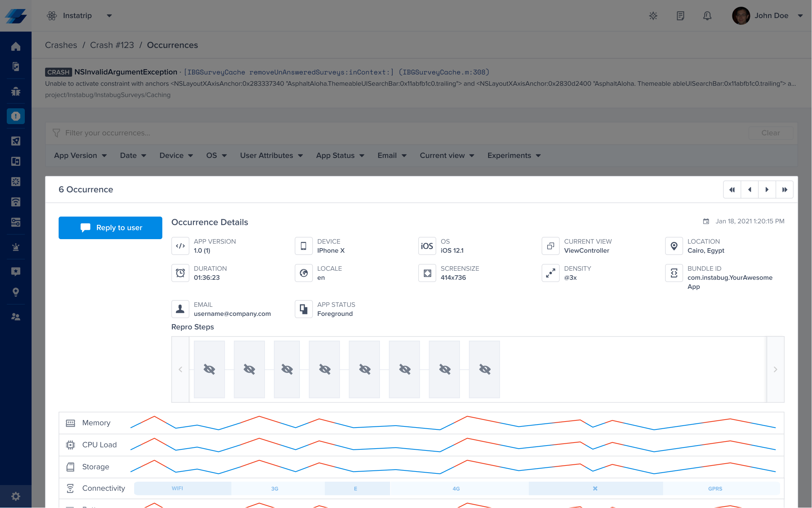Open the bug reports sidebar icon
Viewport: 812px width, 508px height.
click(16, 91)
